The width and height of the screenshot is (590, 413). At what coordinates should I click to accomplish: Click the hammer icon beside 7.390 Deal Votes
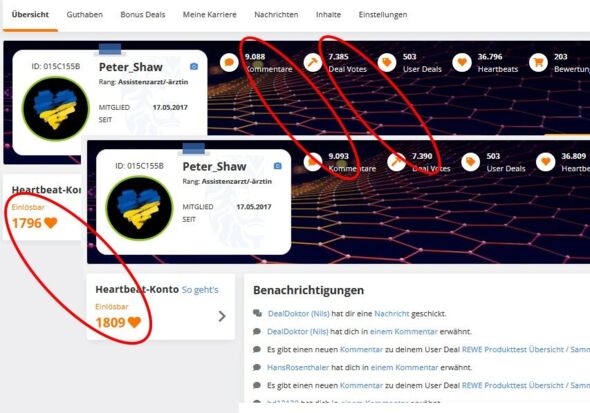point(396,162)
